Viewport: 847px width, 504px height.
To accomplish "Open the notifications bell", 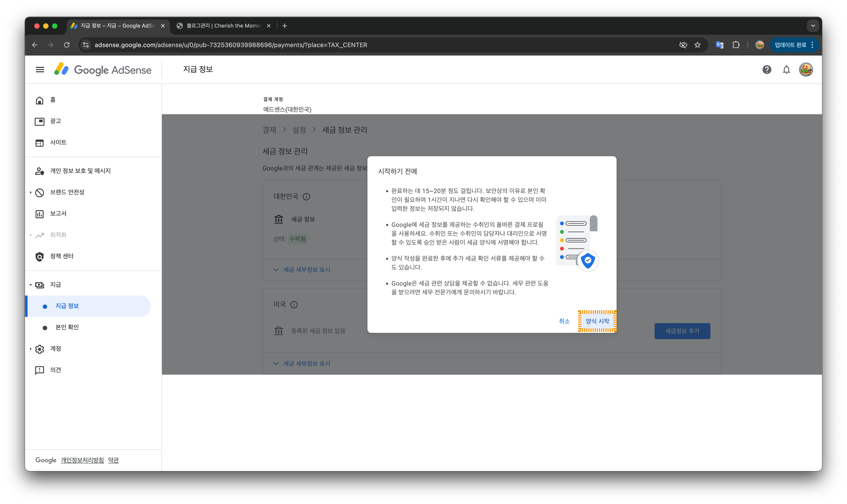I will (x=786, y=70).
